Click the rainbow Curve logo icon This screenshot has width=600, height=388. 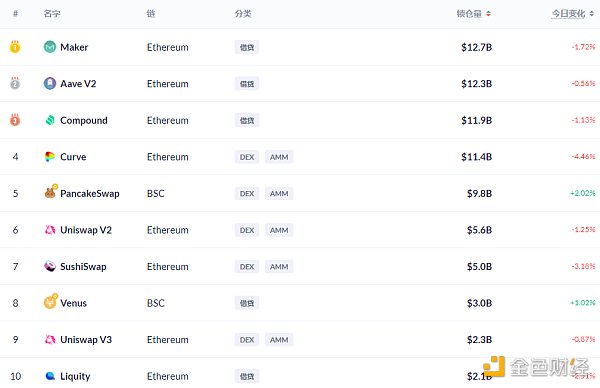click(x=50, y=157)
